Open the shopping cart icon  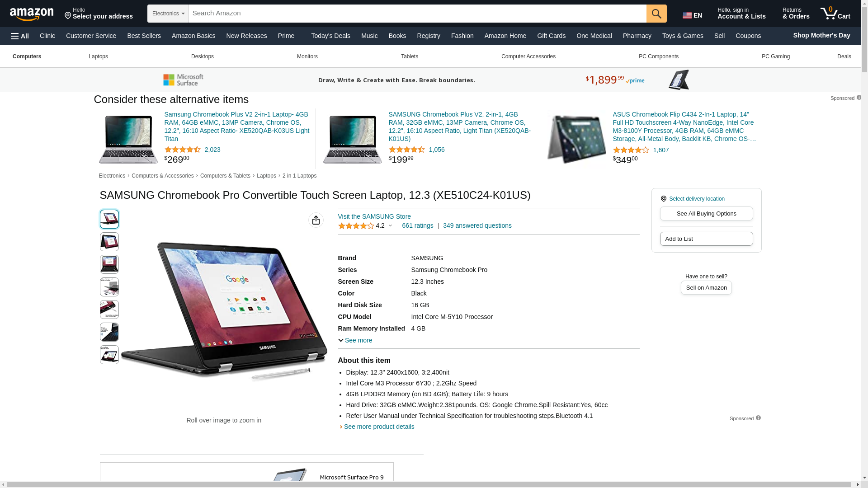click(x=835, y=14)
